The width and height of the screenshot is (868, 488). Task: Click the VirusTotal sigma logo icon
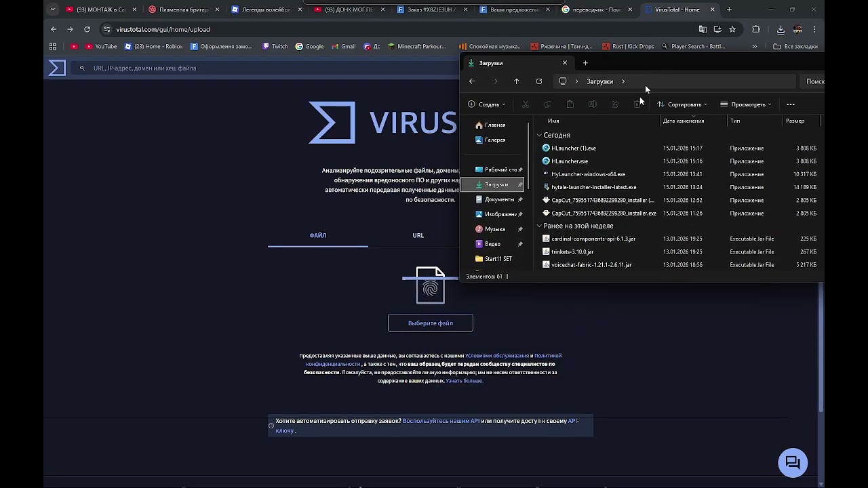[x=57, y=68]
